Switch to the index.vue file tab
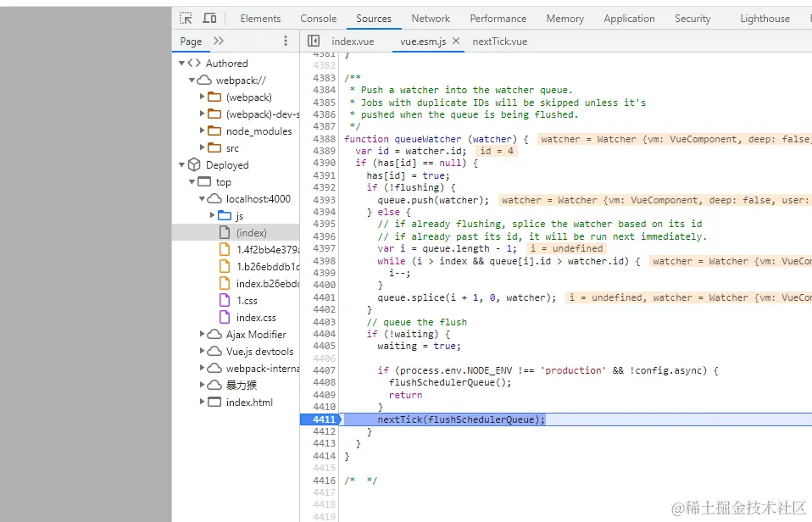The width and height of the screenshot is (812, 522). point(353,41)
